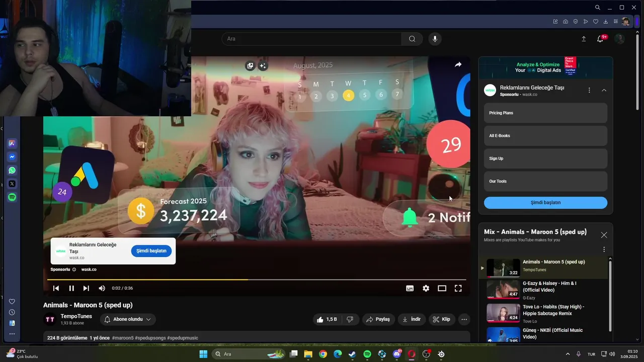Open Opera ad blocker shield icon
Viewport: 644px width, 362px height.
pyautogui.click(x=576, y=22)
